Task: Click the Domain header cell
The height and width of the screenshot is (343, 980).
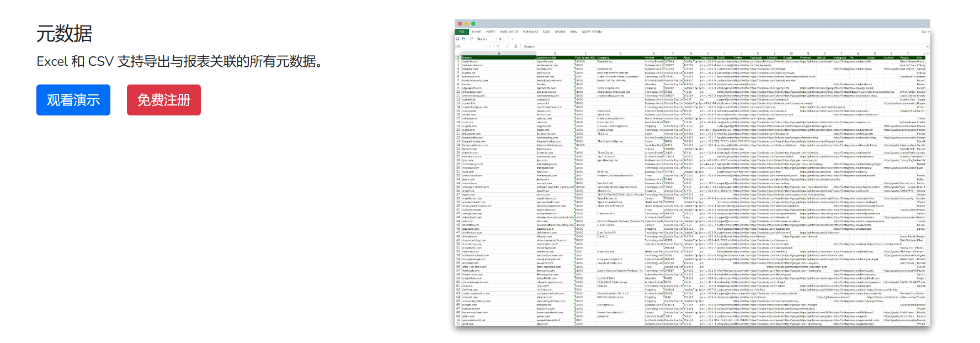Action: 499,57
